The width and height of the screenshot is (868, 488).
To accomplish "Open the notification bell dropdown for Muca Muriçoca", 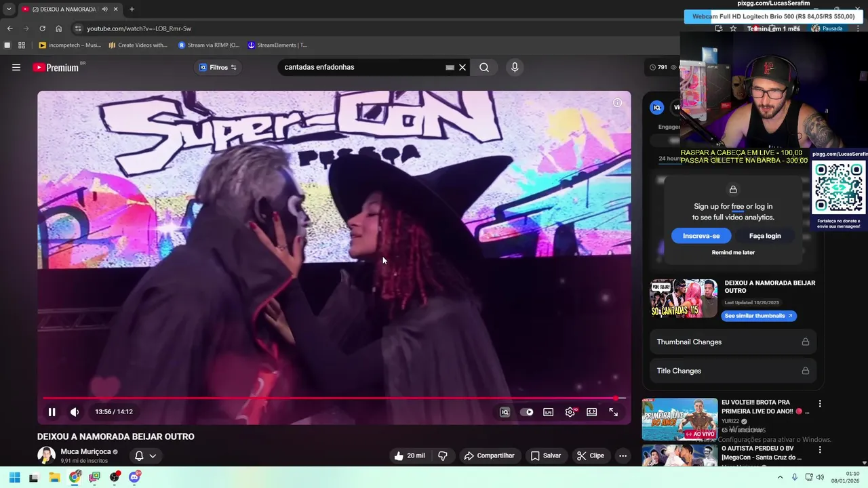I will (145, 455).
